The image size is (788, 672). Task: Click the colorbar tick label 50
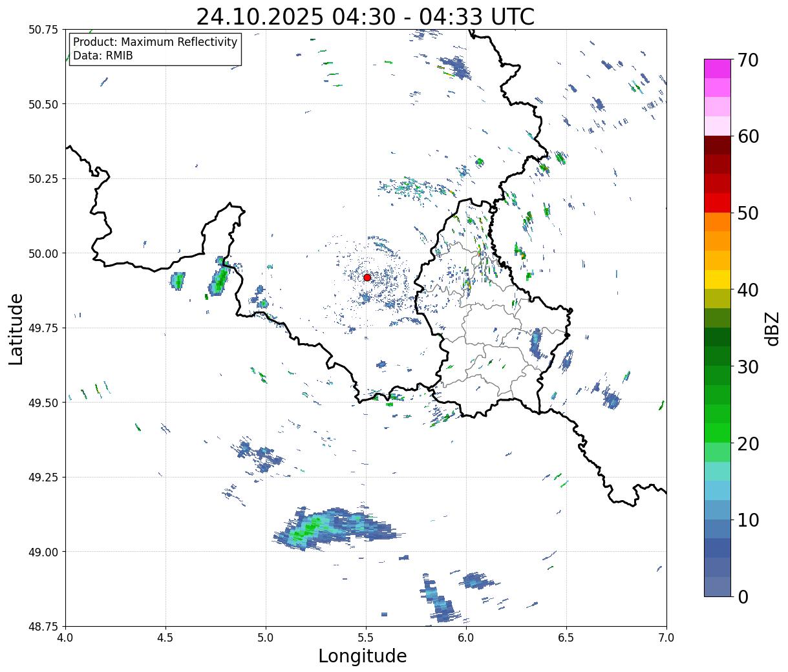747,213
